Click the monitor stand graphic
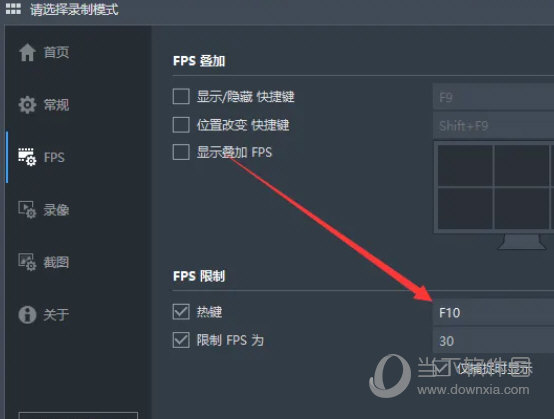Screen dimensions: 554x419 (521, 242)
